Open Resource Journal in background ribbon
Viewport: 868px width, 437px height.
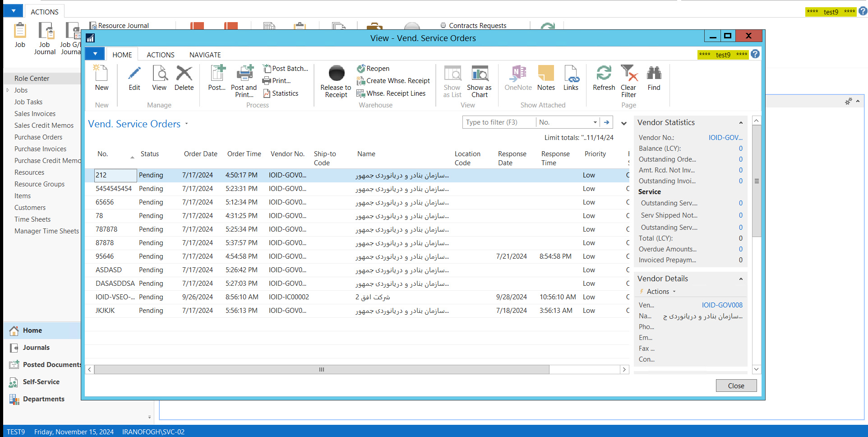(x=119, y=26)
